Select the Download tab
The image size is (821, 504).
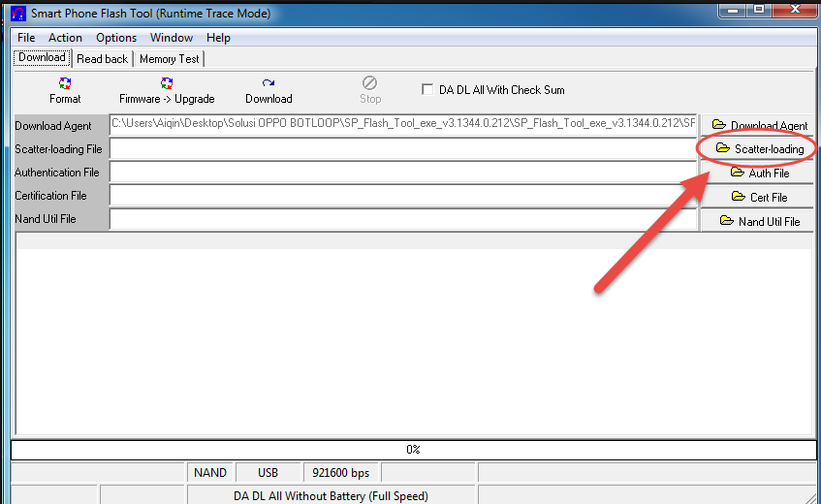(x=42, y=57)
